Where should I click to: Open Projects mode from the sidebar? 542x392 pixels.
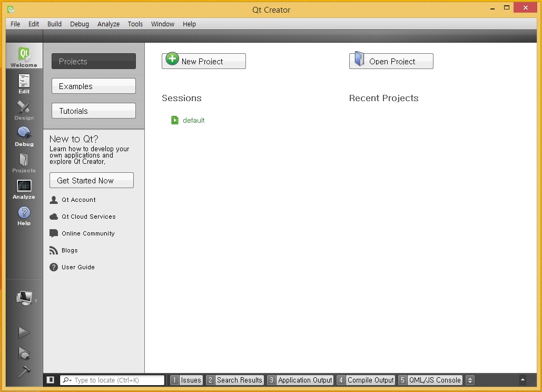point(24,162)
